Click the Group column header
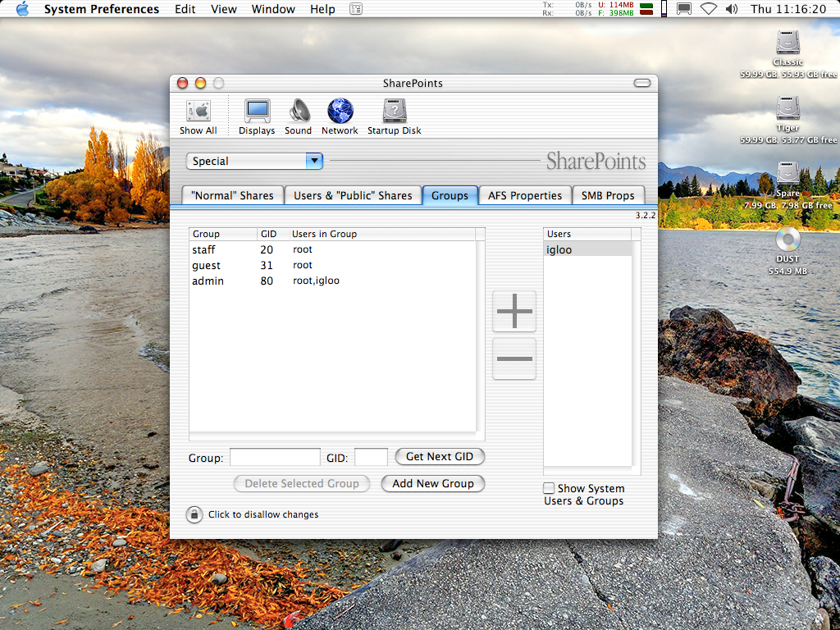 pyautogui.click(x=223, y=234)
